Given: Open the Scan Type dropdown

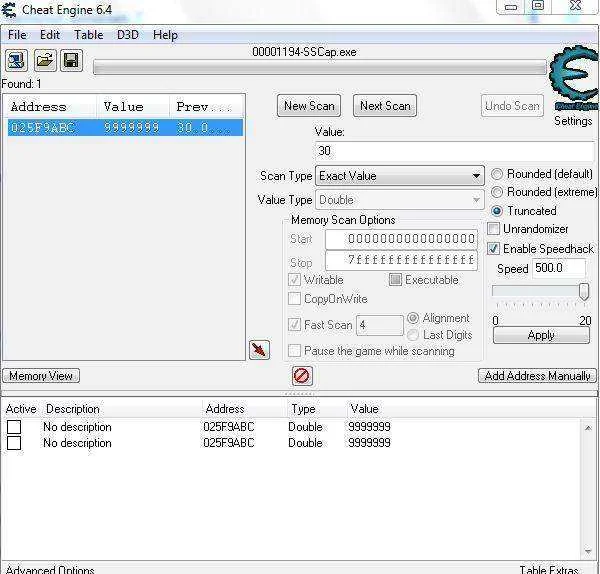Looking at the screenshot, I should pyautogui.click(x=400, y=176).
